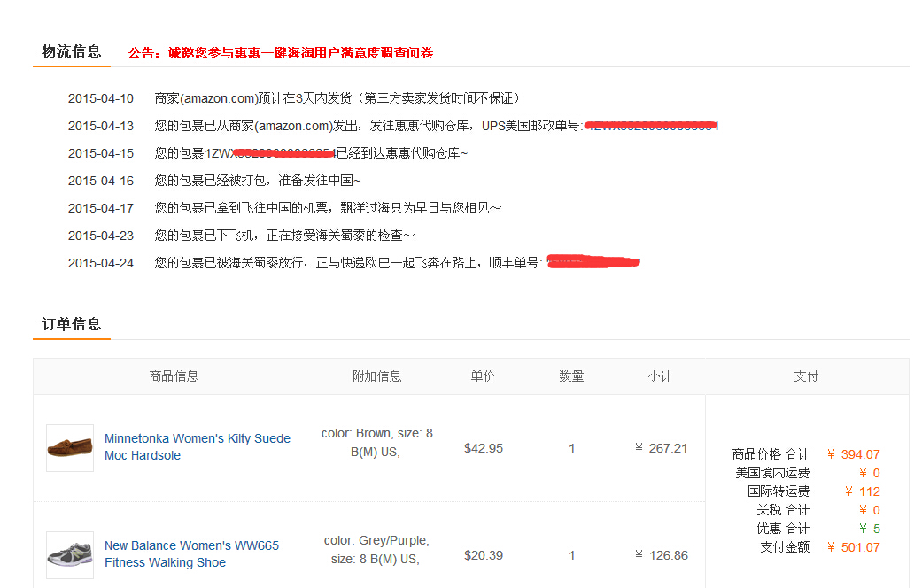Click the 您的包裹已经被打包 entry
This screenshot has width=922, height=588.
[x=258, y=181]
